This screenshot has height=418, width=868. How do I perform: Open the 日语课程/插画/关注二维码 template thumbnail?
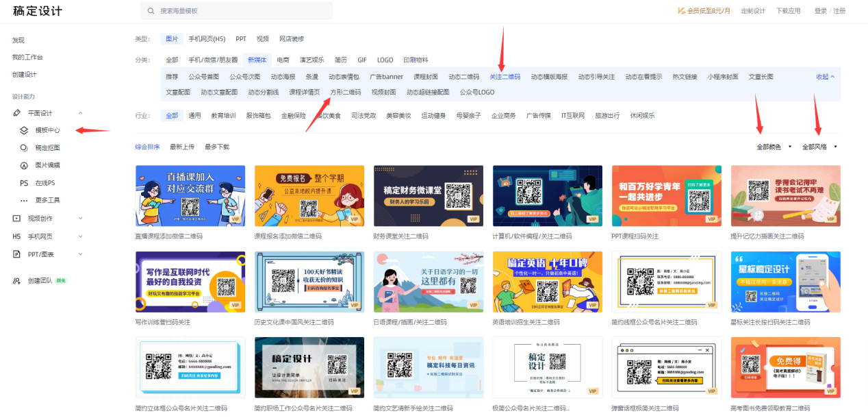coord(429,282)
